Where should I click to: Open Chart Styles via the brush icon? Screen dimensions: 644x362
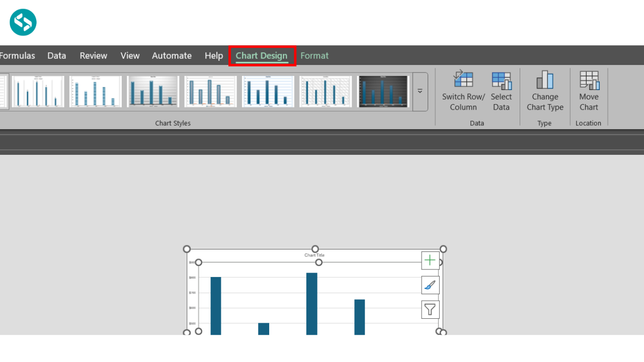coord(430,285)
